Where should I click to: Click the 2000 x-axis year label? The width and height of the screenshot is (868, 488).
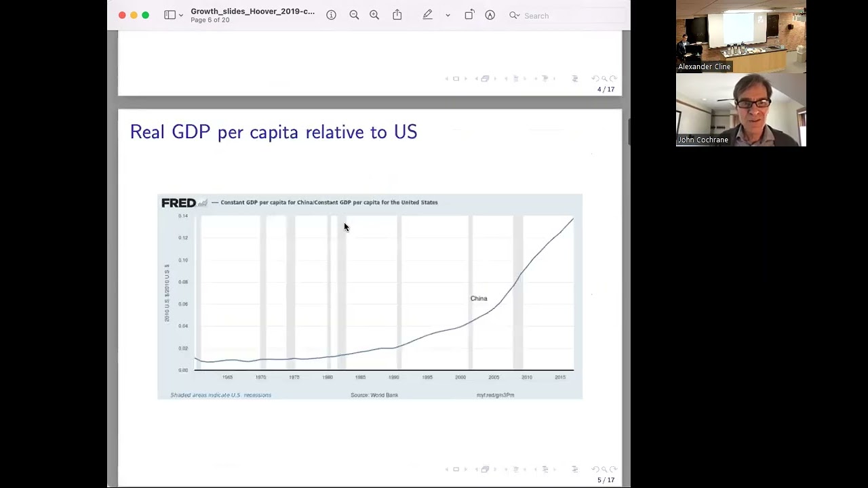460,377
